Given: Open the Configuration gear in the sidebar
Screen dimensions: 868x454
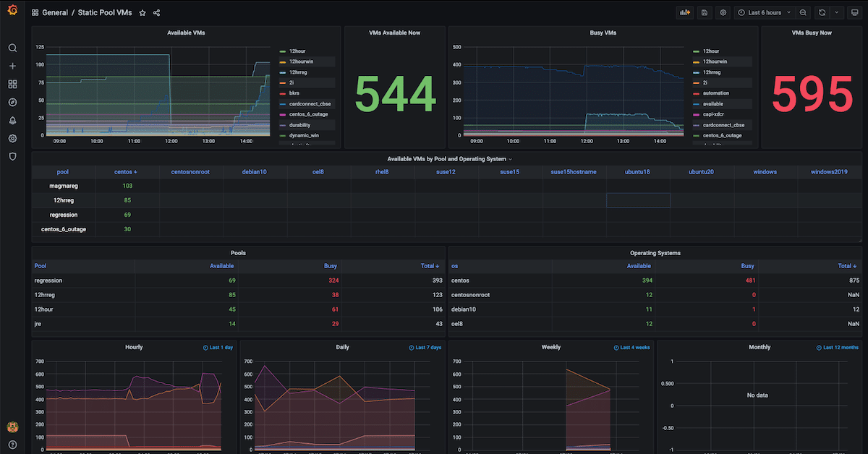Looking at the screenshot, I should pos(12,138).
